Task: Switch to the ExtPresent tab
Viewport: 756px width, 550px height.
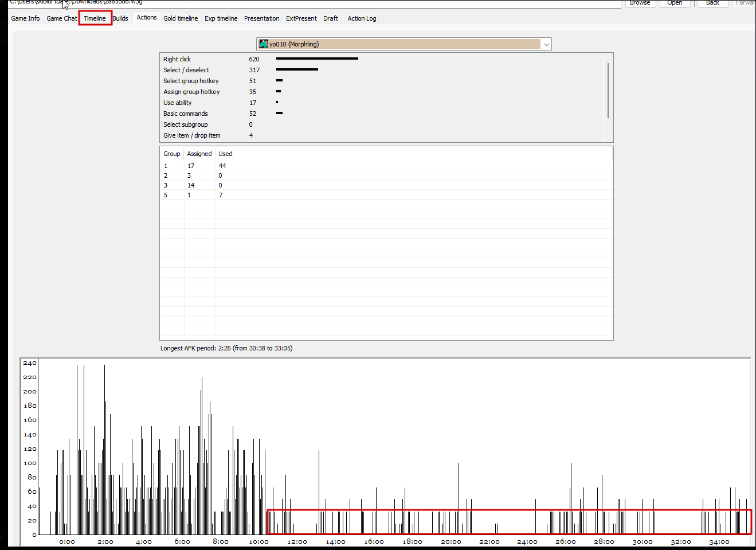Action: 301,18
